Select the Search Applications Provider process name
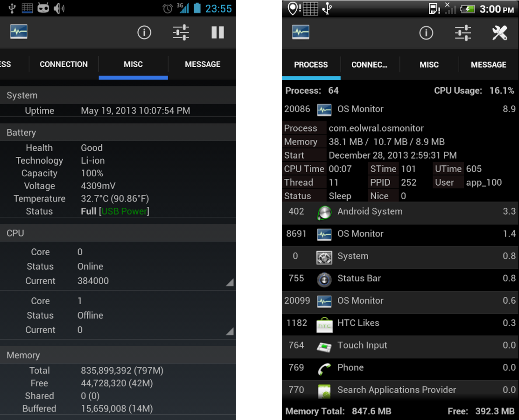Screen dimensions: 519x420 click(x=397, y=390)
